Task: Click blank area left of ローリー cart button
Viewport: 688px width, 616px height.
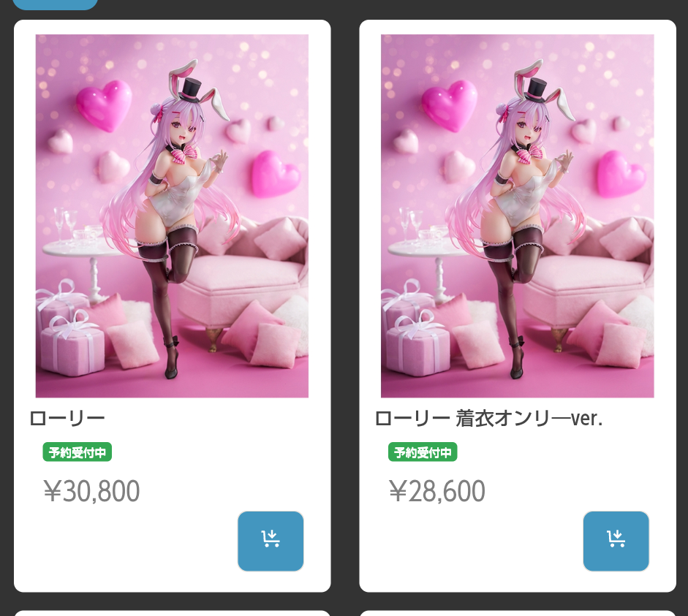Action: (132, 541)
